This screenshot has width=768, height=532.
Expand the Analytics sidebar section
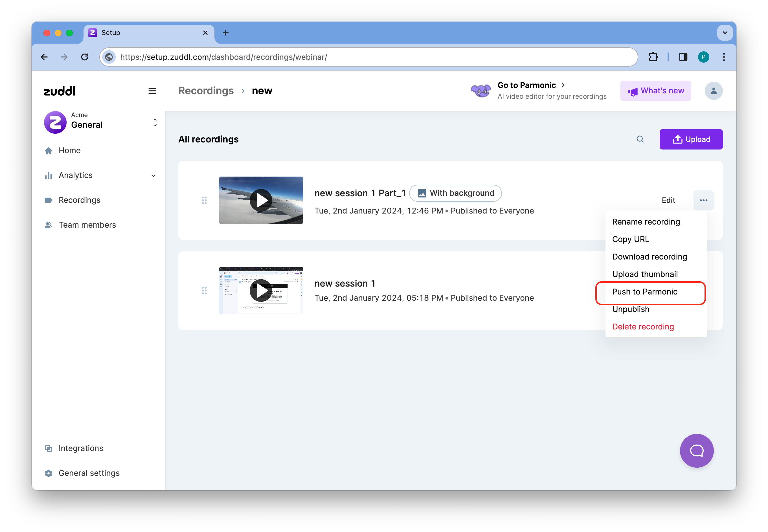(153, 176)
